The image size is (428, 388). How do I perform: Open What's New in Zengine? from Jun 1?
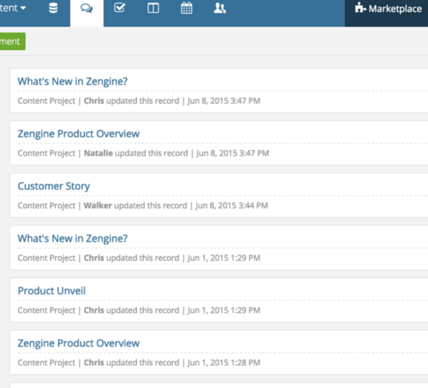tap(72, 238)
